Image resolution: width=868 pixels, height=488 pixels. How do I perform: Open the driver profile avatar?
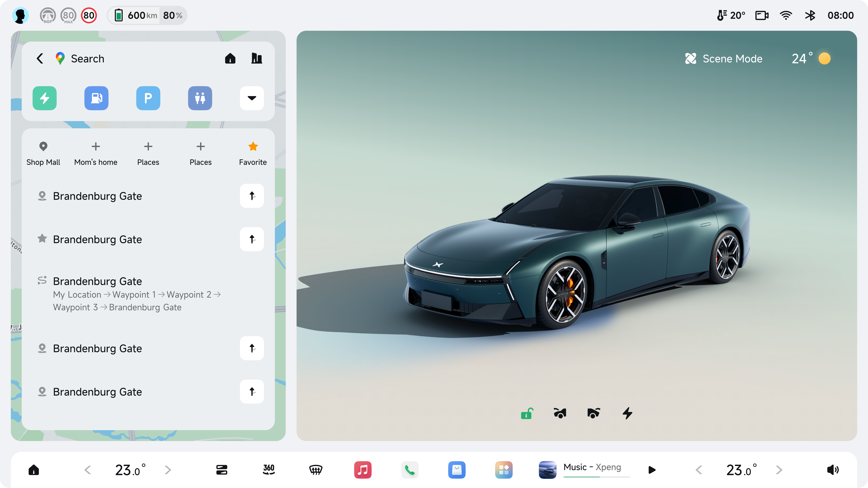pyautogui.click(x=20, y=16)
